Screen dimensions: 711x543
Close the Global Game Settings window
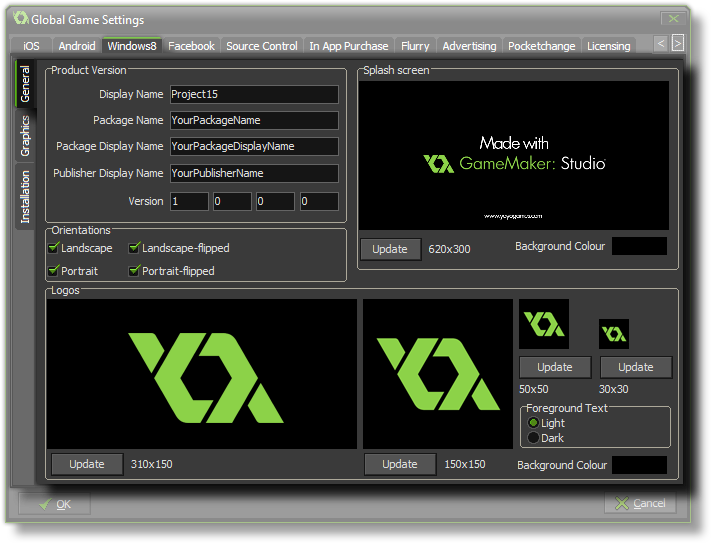pyautogui.click(x=673, y=19)
